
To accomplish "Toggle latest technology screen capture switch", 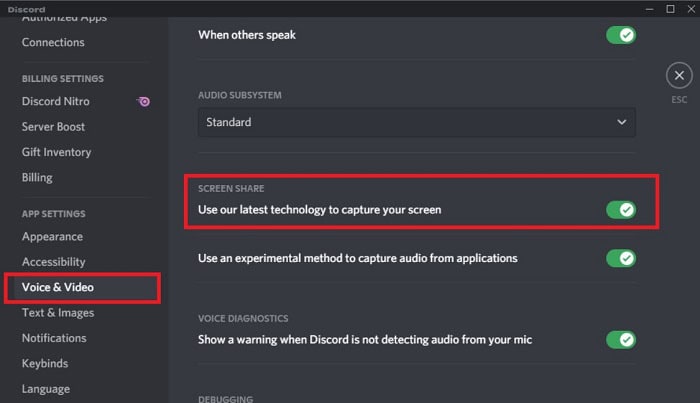I will [621, 210].
